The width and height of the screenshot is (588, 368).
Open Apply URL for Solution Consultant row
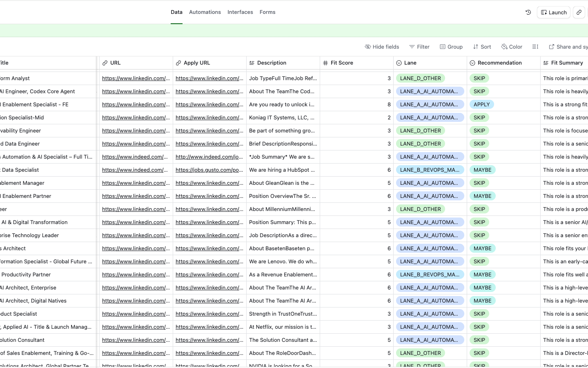click(209, 340)
